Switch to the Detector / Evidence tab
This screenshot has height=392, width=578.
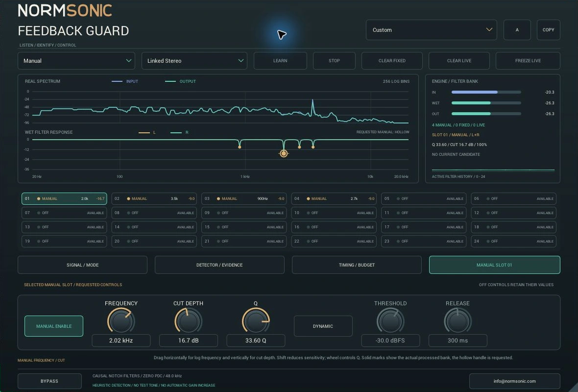click(219, 265)
